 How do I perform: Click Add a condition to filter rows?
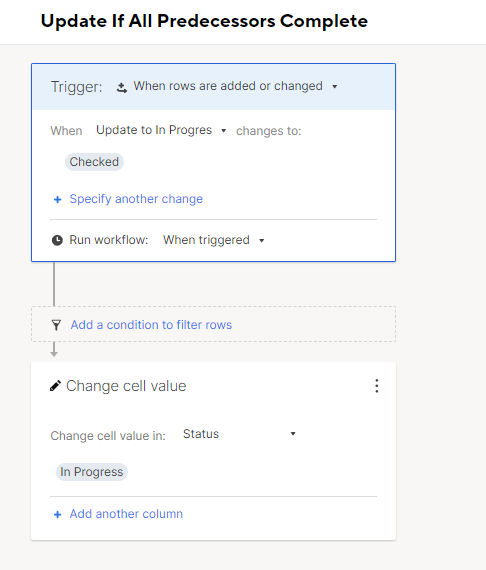(x=151, y=325)
